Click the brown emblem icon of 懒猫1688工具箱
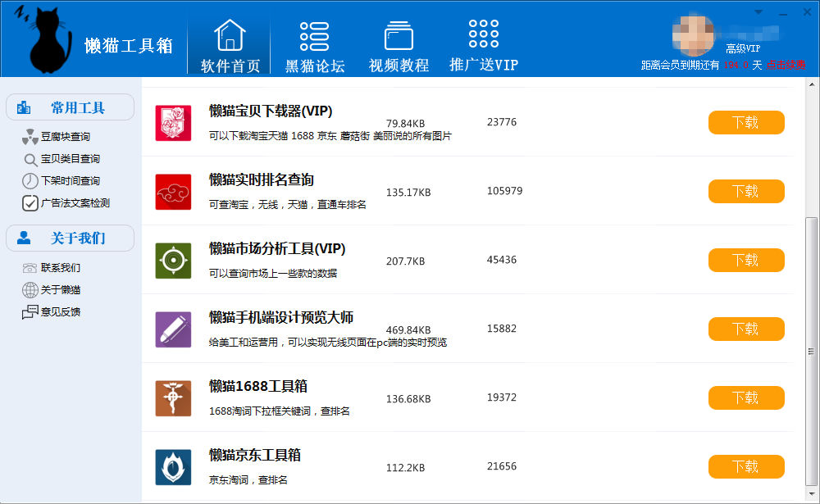The image size is (820, 504). [173, 398]
